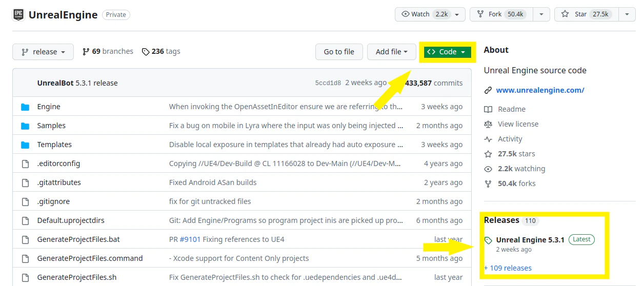Click the star icon beside 27.5k stars
Viewport: 644px width, 286px height.
pos(488,154)
